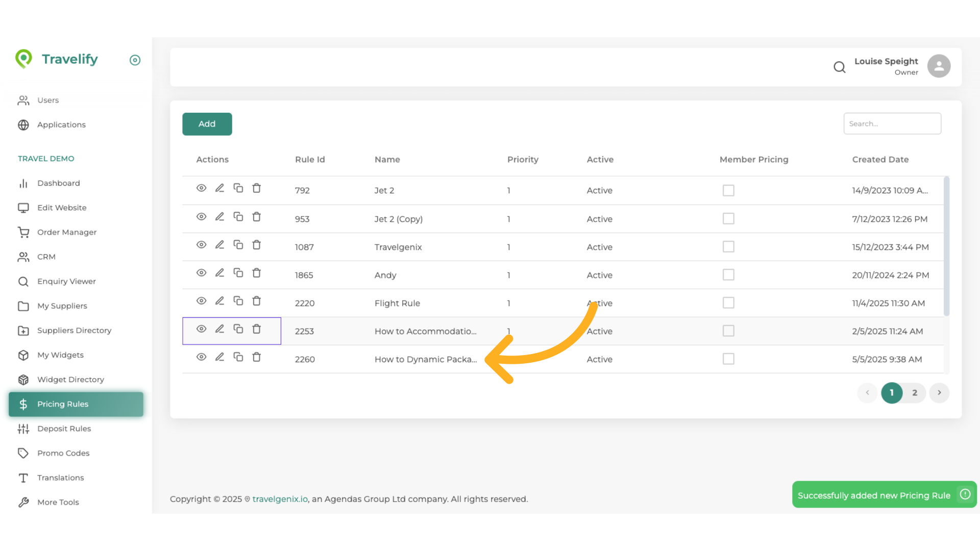Viewport: 980px width, 551px height.
Task: Open the Order Manager cart icon
Action: click(23, 232)
